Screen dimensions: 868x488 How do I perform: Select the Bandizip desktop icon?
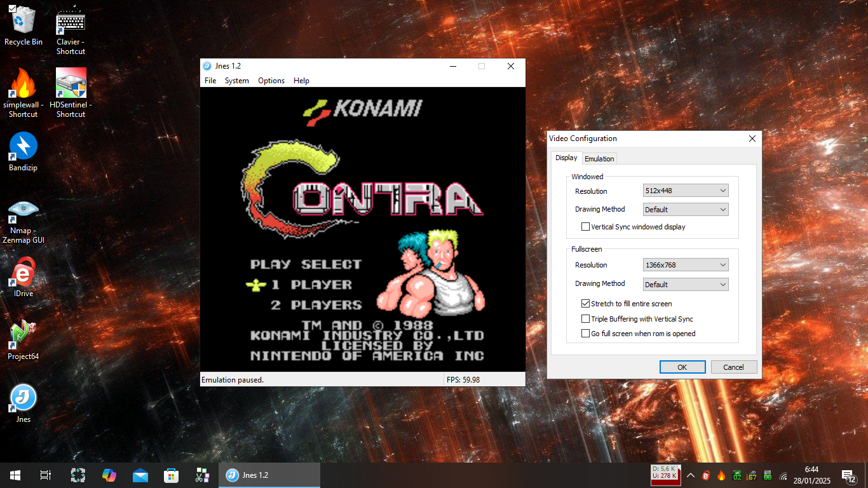[x=24, y=152]
